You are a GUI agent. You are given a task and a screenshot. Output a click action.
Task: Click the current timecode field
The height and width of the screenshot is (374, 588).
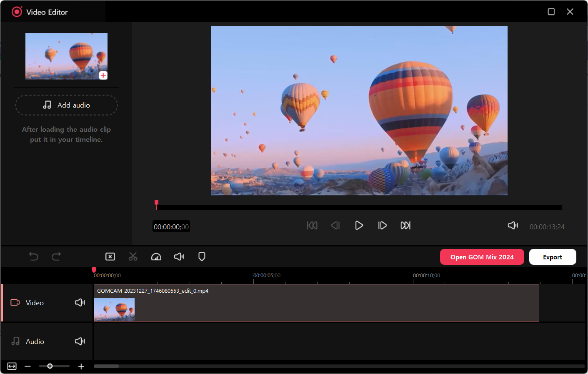pyautogui.click(x=171, y=226)
